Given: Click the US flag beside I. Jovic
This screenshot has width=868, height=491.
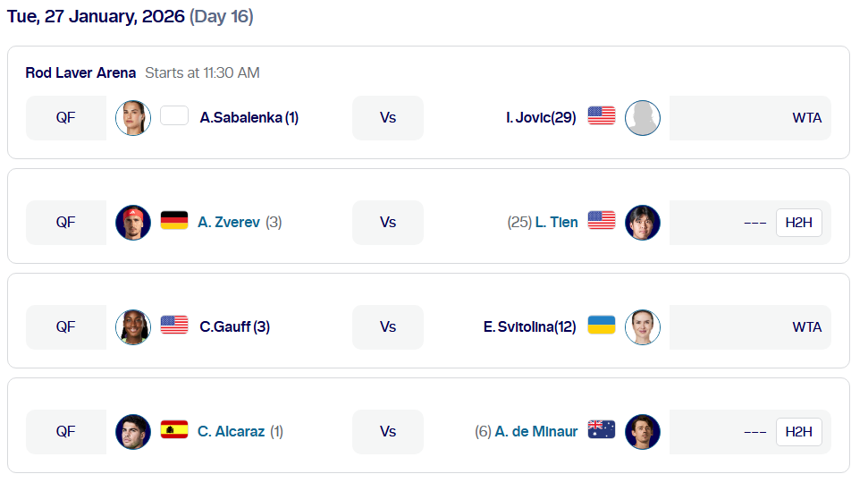Looking at the screenshot, I should pos(602,115).
